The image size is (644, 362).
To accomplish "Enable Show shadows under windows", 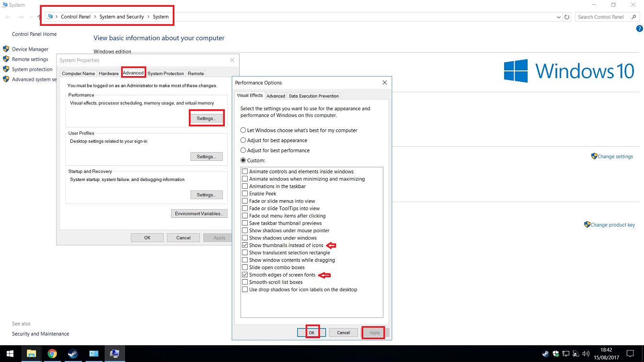I will pos(245,238).
